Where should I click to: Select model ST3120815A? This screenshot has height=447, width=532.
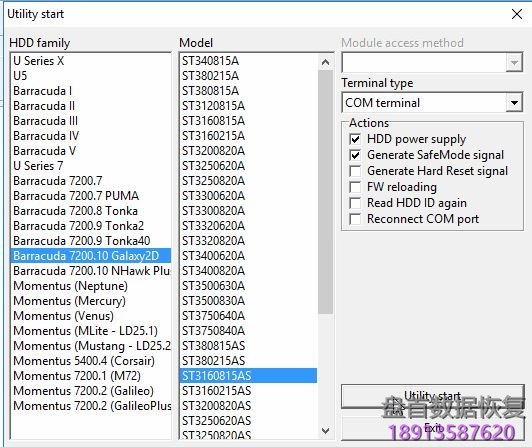pyautogui.click(x=249, y=106)
